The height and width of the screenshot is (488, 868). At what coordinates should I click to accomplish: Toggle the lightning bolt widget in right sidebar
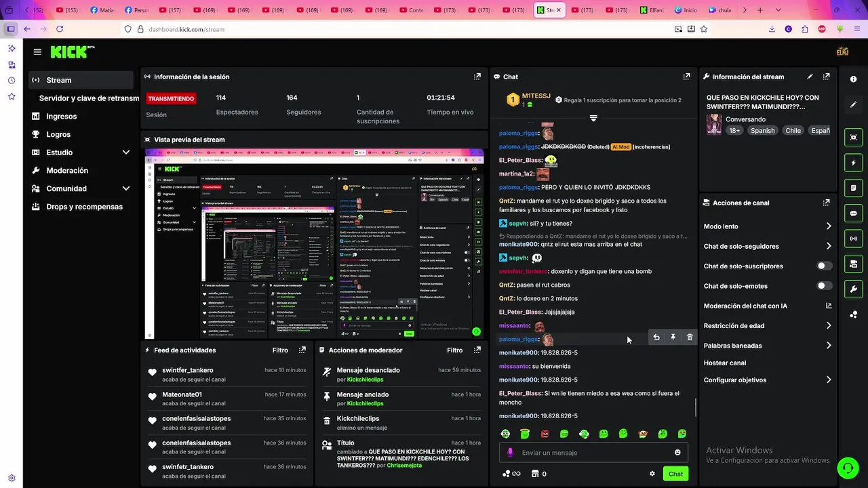tap(853, 163)
